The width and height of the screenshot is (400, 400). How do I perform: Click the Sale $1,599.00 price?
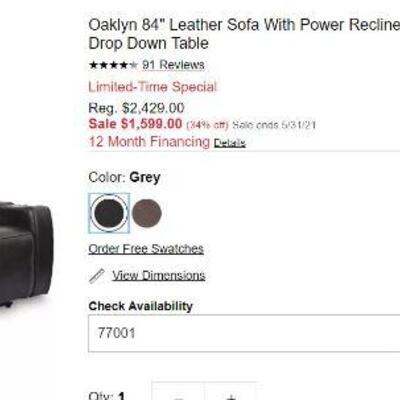[x=135, y=124]
